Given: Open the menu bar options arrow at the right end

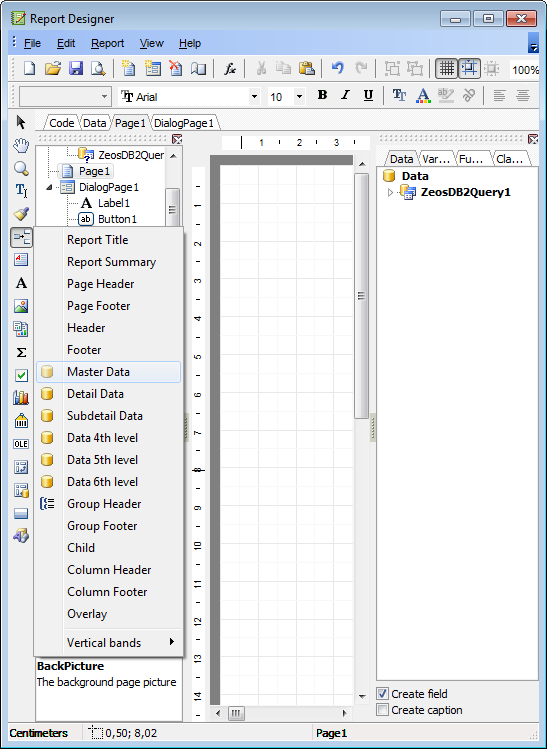Looking at the screenshot, I should point(533,43).
